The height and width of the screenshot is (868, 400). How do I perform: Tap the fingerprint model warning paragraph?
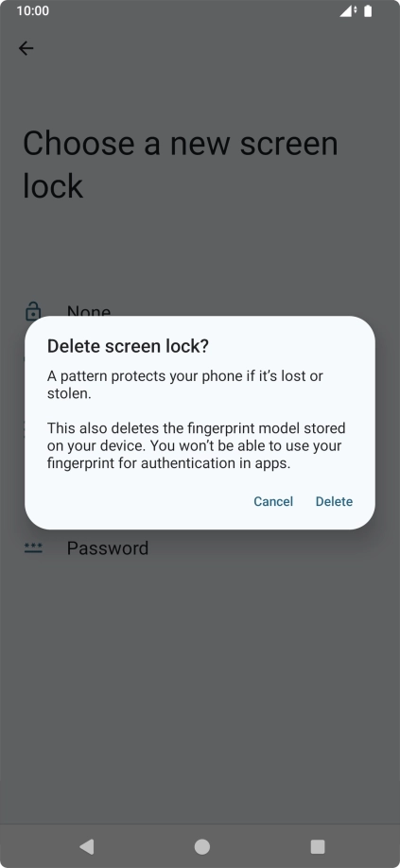(x=197, y=445)
